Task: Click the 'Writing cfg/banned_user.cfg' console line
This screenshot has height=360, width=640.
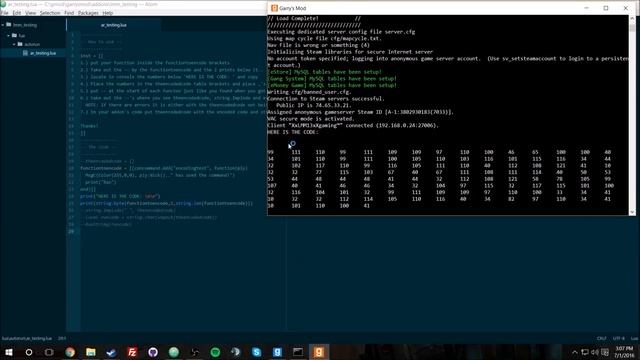Action: click(x=309, y=92)
